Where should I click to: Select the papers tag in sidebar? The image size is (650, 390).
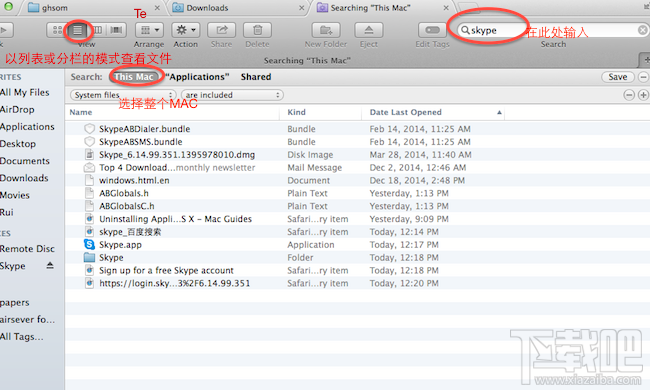point(15,303)
